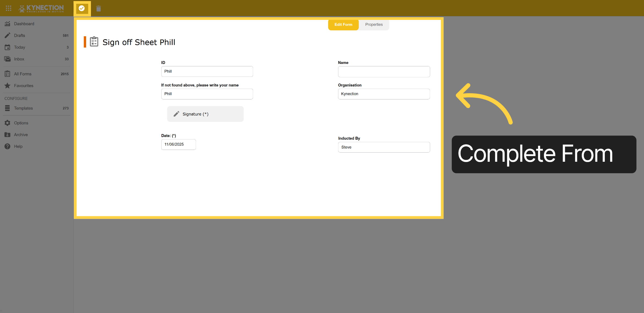Viewport: 644px width, 313px height.
Task: Click the Today count 3
Action: pos(68,47)
